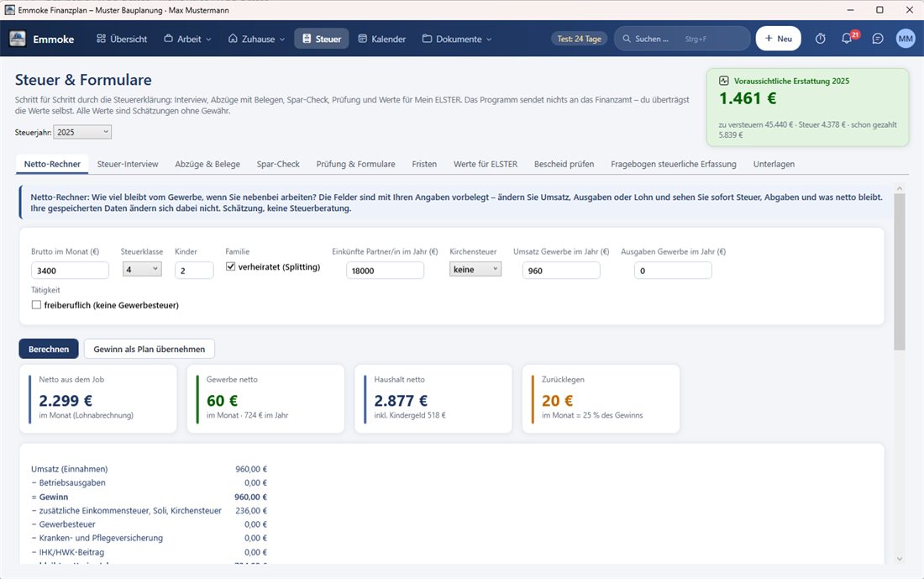
Task: Switch to the Unterlagen tab
Action: click(x=774, y=164)
